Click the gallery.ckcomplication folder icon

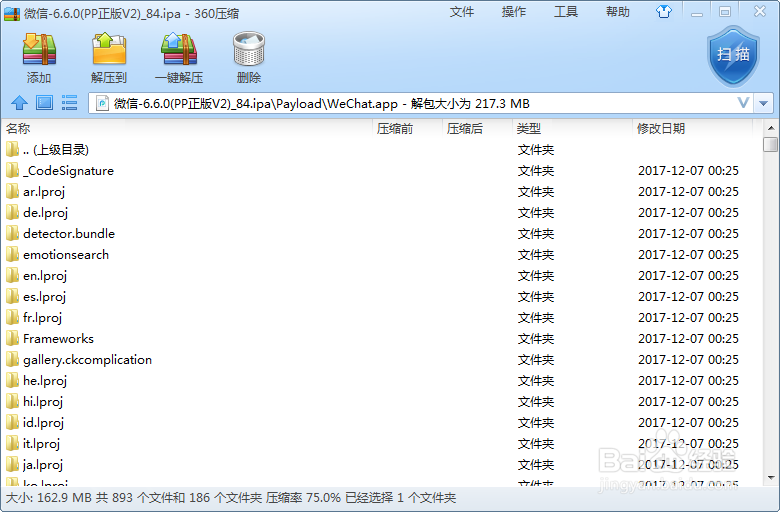coord(12,359)
